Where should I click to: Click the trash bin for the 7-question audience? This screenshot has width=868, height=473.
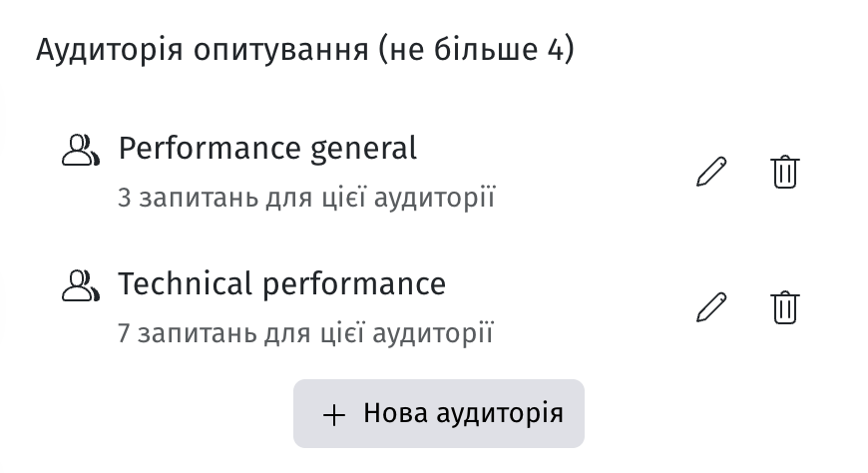point(785,307)
